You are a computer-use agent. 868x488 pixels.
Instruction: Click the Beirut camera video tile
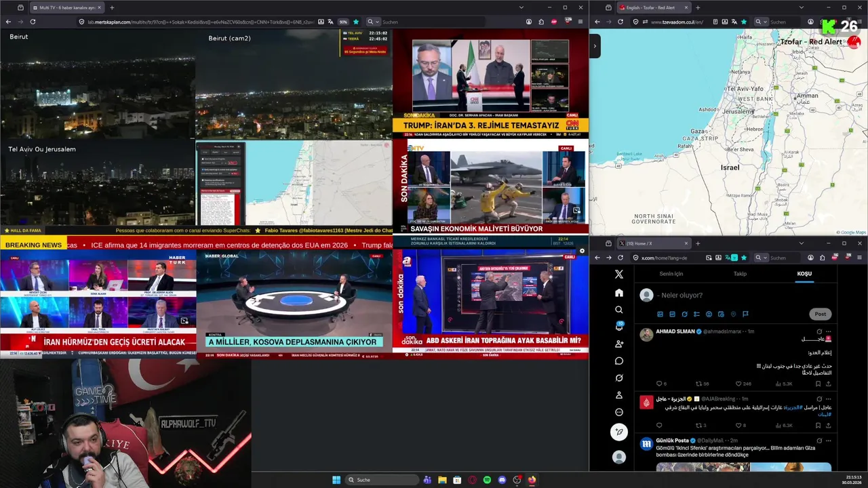click(98, 84)
